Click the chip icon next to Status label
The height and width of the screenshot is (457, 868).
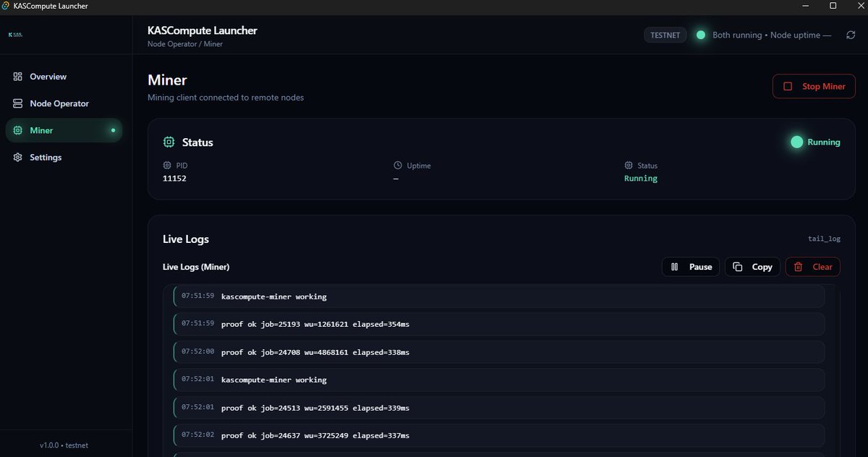[629, 166]
